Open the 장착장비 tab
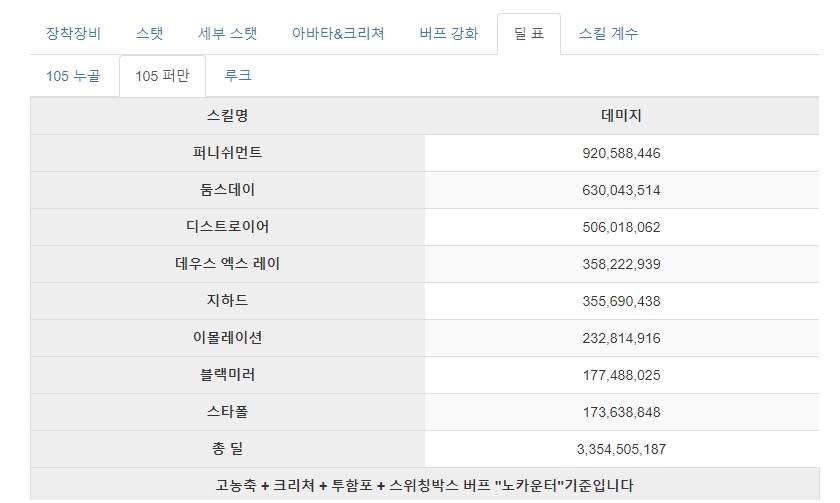 pos(73,33)
